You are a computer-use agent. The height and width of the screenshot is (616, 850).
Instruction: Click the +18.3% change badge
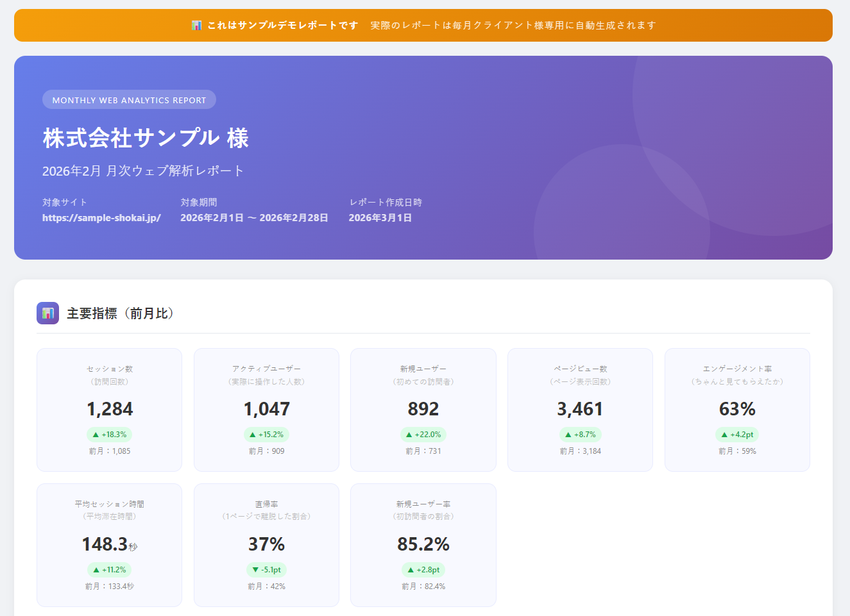point(109,435)
